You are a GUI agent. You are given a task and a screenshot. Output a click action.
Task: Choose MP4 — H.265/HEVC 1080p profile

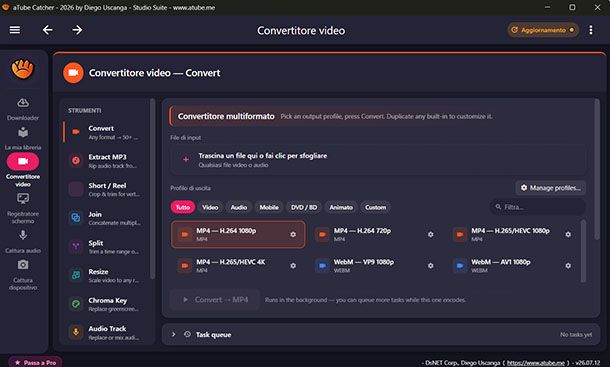[513, 234]
